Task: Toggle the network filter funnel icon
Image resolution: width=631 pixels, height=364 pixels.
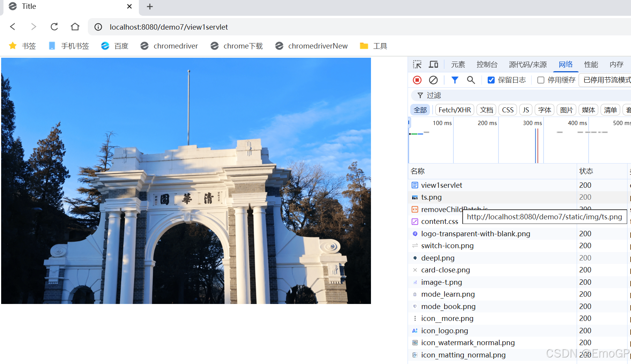Action: point(455,80)
